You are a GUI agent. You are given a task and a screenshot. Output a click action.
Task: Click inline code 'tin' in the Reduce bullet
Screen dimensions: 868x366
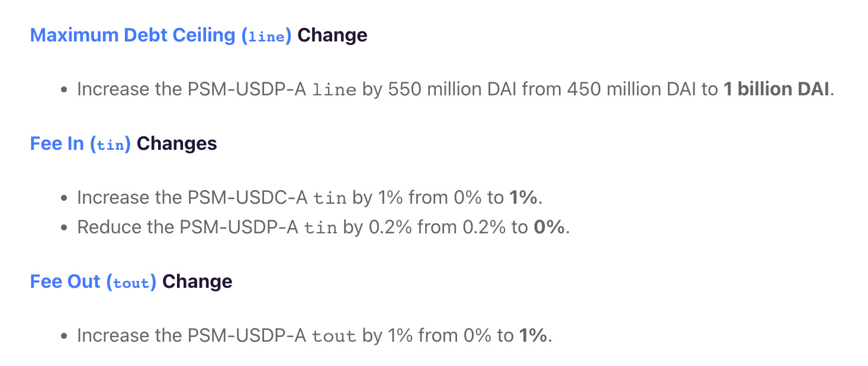tap(320, 228)
